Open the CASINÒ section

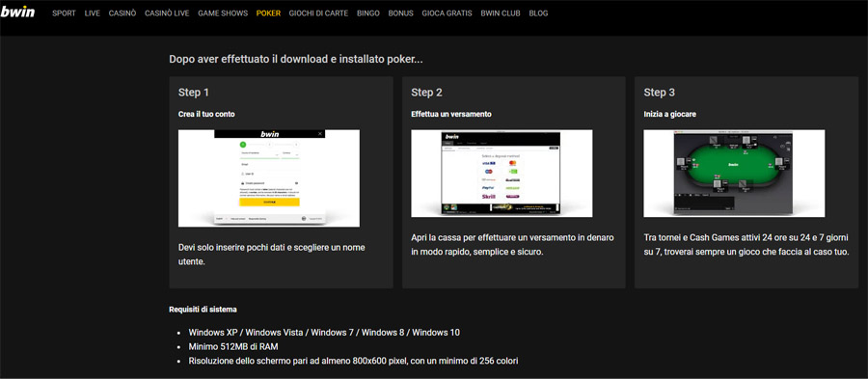tap(122, 14)
